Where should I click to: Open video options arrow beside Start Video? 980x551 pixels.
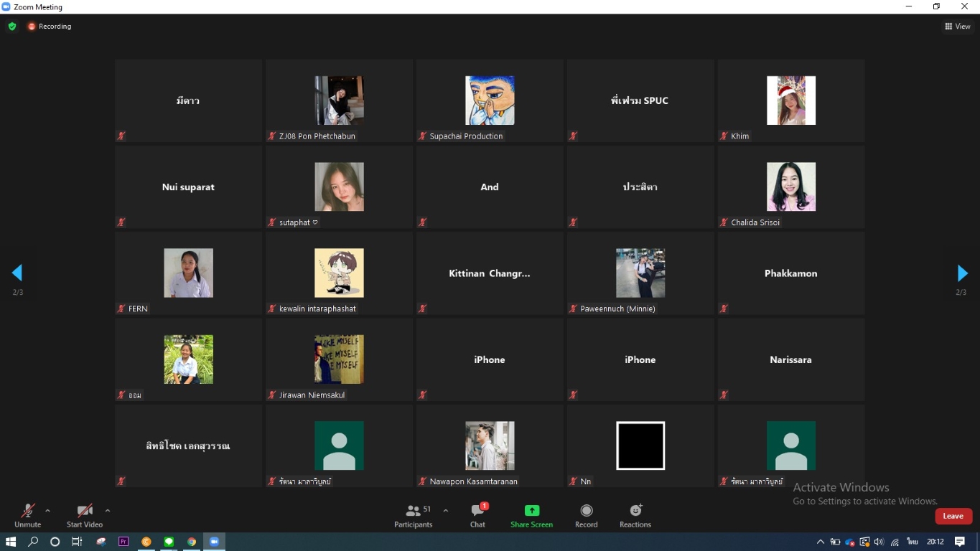click(x=108, y=511)
